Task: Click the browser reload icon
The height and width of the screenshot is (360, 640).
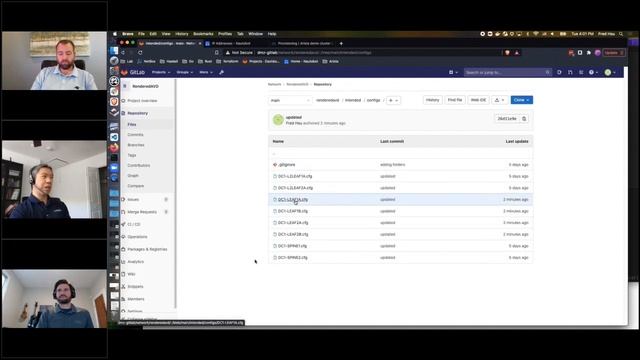Action: 140,53
